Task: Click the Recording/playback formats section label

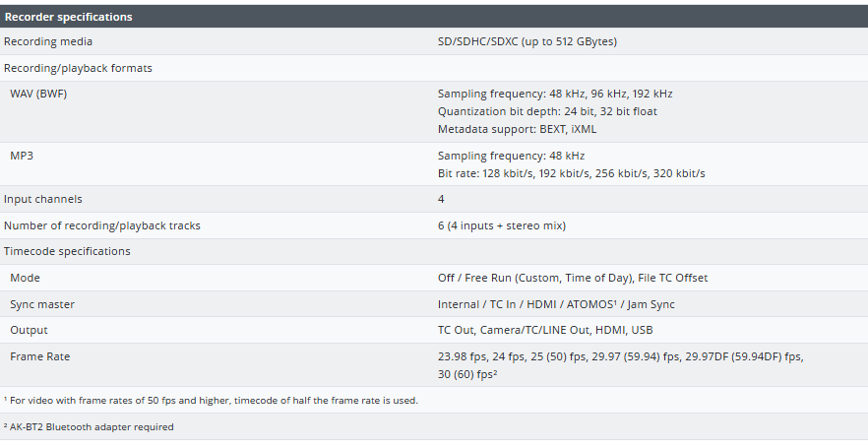Action: coord(78,68)
